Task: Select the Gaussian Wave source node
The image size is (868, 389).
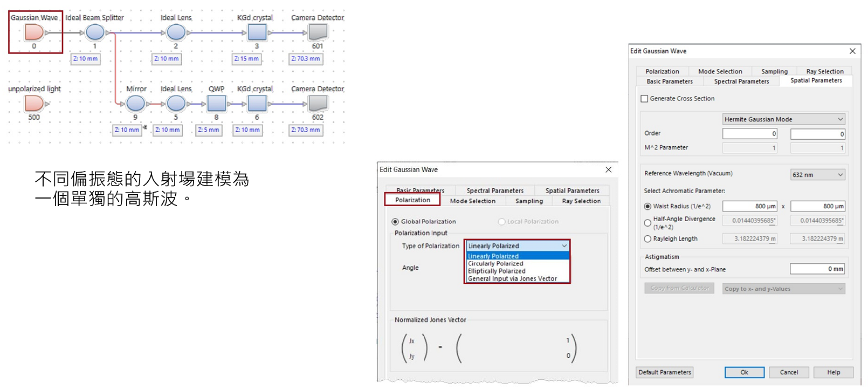Action: coord(34,32)
